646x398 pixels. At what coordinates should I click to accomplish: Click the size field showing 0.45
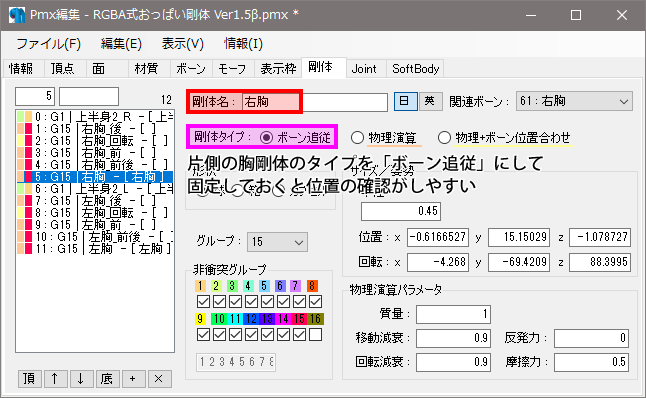(401, 211)
